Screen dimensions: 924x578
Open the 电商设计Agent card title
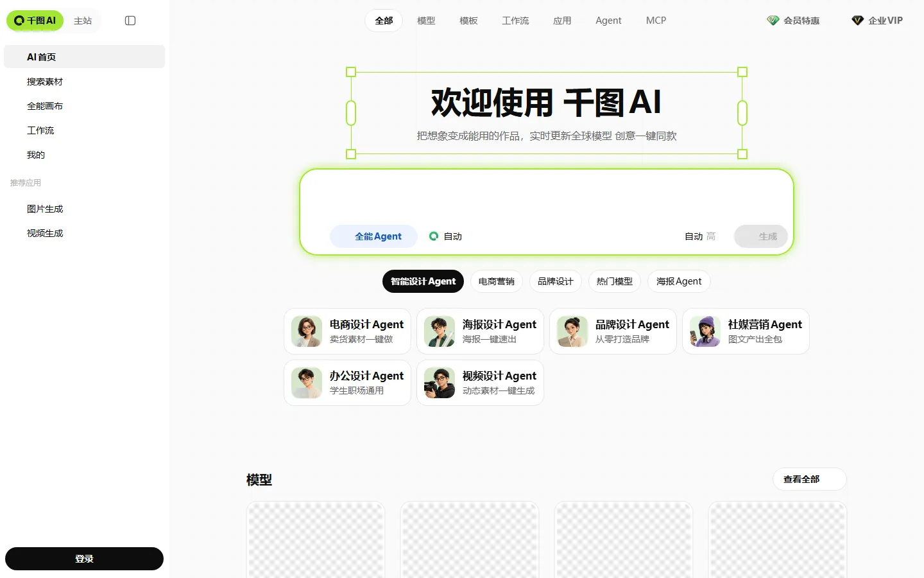pos(366,324)
